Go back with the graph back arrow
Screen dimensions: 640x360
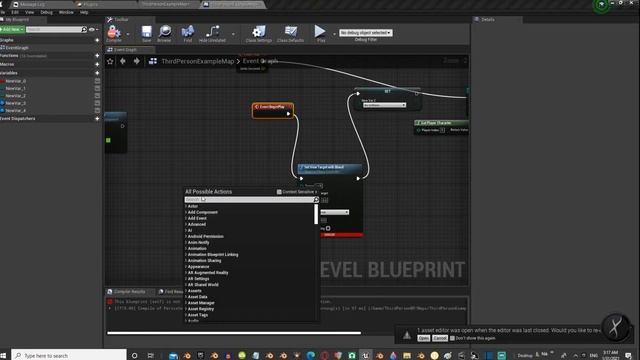coord(123,61)
